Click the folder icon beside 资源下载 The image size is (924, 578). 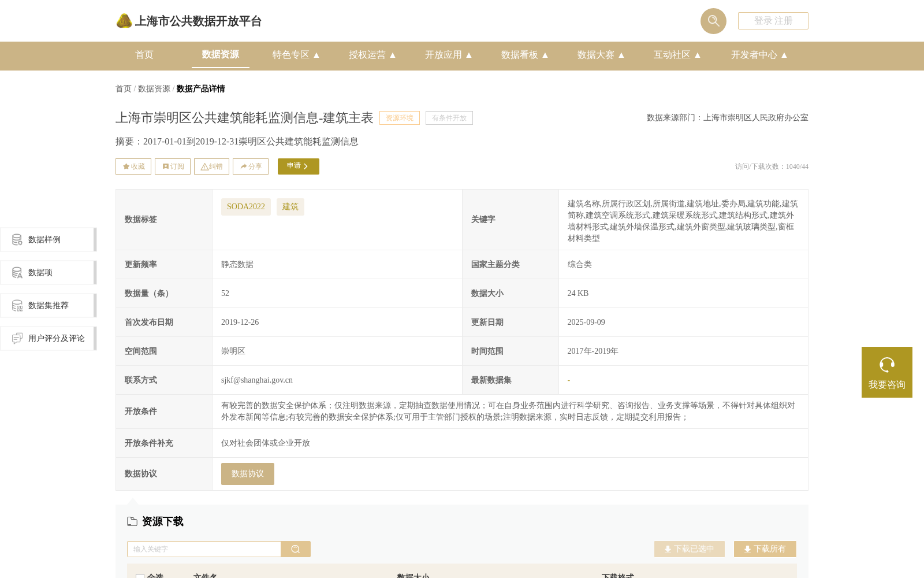coord(132,521)
